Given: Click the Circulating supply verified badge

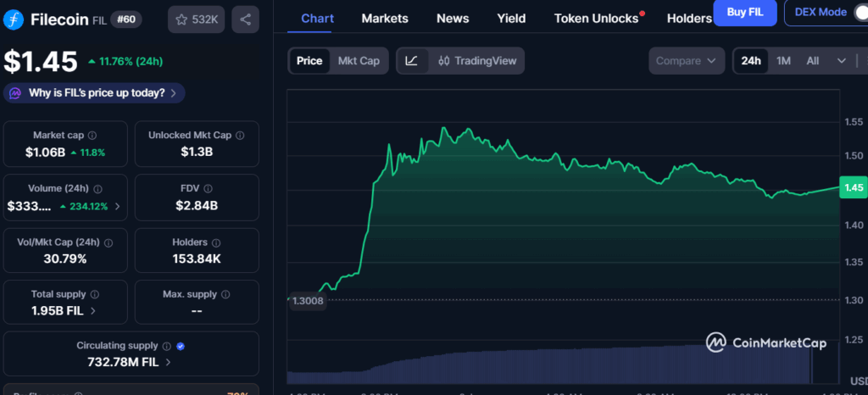Looking at the screenshot, I should [x=181, y=346].
